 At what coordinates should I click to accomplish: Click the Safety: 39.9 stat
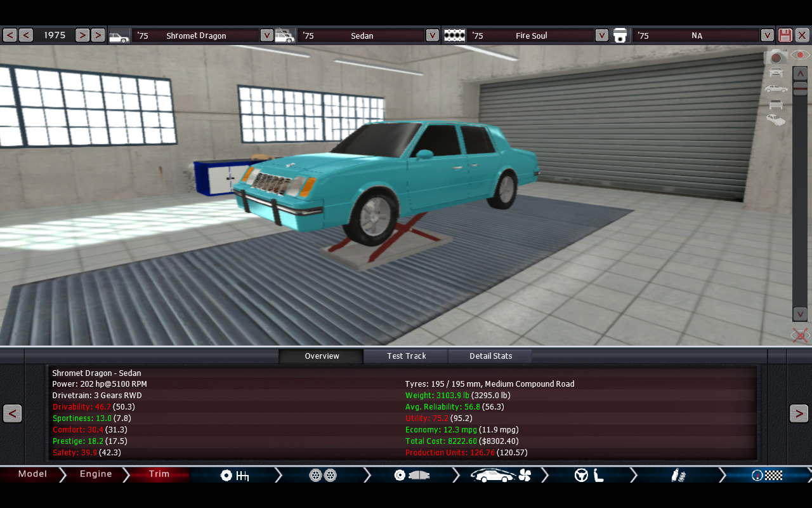click(x=74, y=453)
